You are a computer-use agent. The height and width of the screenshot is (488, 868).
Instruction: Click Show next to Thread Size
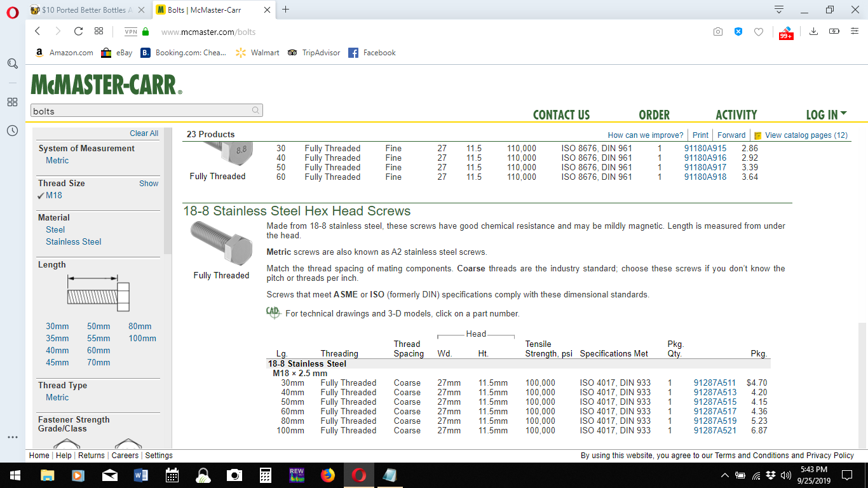149,183
